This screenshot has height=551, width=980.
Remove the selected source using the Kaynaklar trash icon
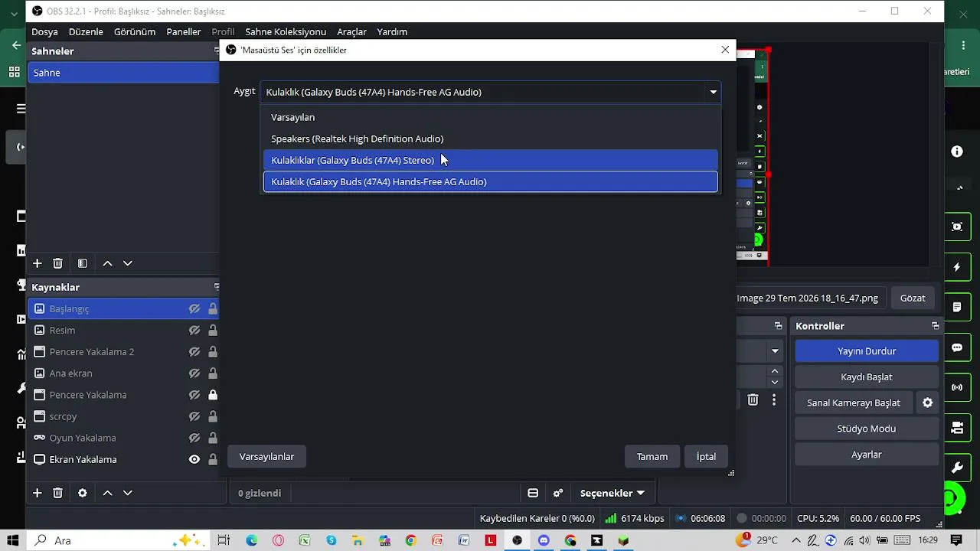(57, 493)
